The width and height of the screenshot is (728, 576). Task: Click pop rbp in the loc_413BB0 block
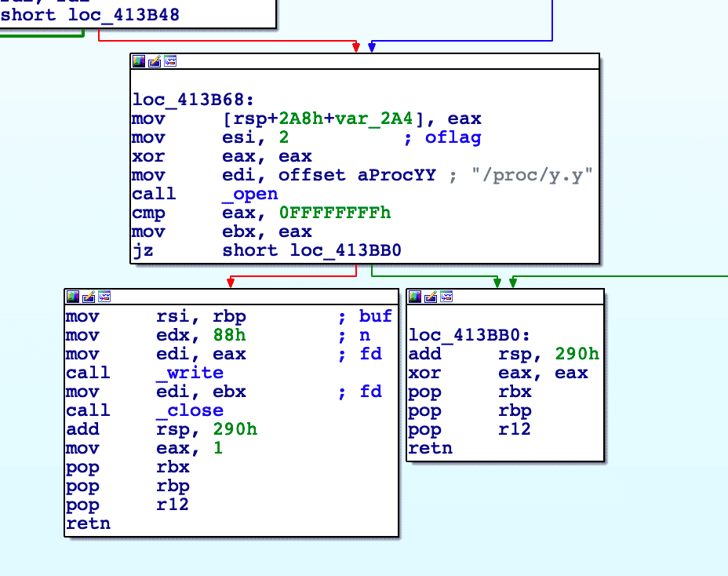pyautogui.click(x=470, y=410)
